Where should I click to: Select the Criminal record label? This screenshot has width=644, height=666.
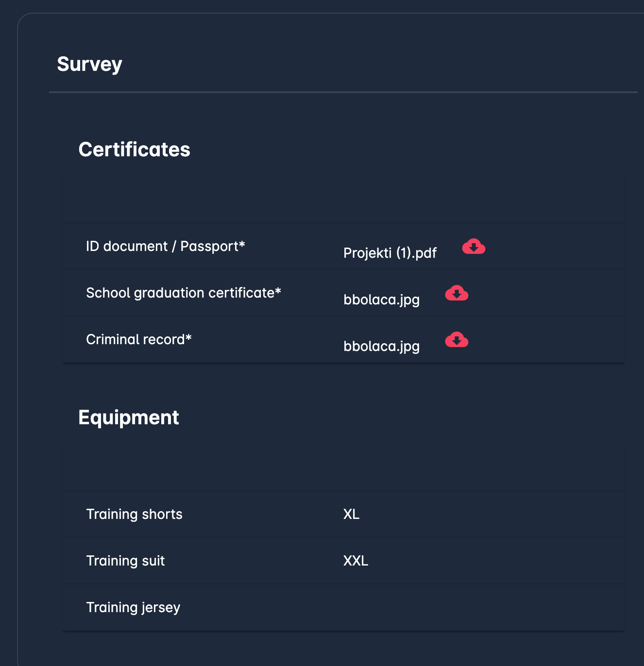pos(138,339)
